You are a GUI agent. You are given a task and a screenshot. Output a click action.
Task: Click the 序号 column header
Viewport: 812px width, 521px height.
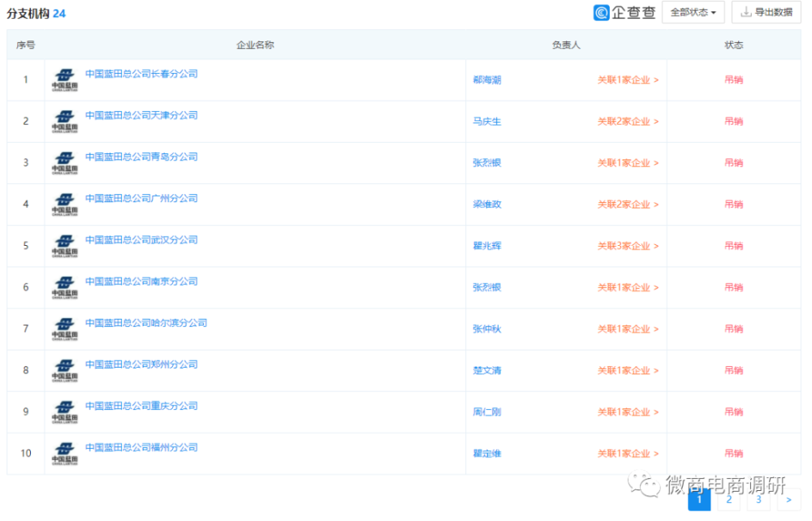tap(25, 45)
